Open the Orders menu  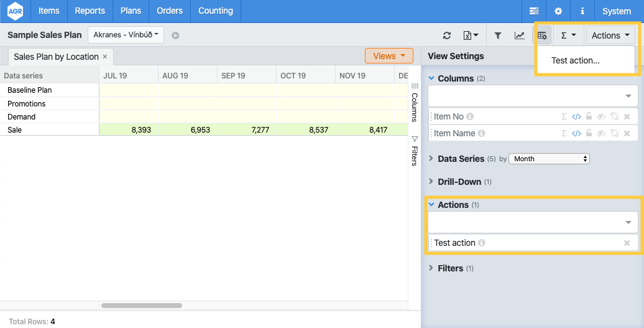[170, 11]
